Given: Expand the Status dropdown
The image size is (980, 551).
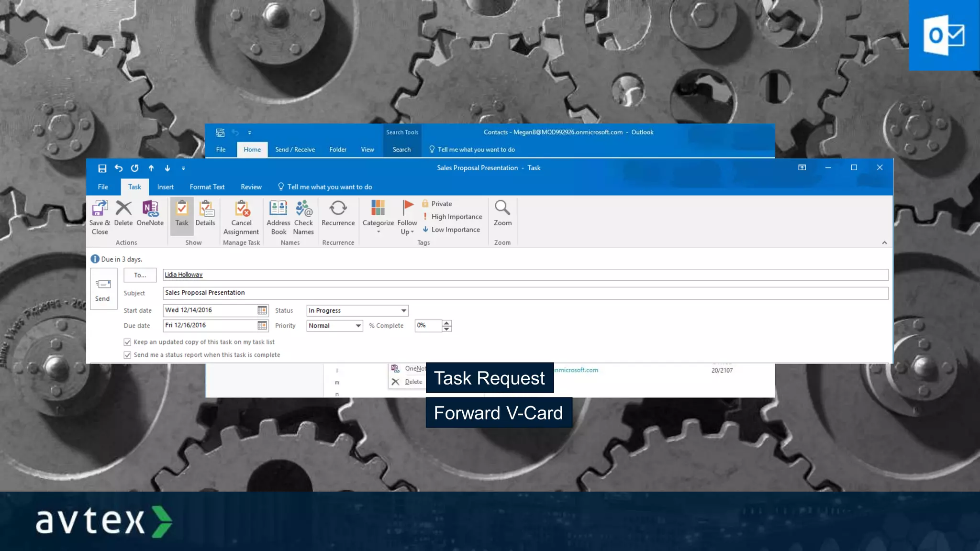Looking at the screenshot, I should point(403,311).
